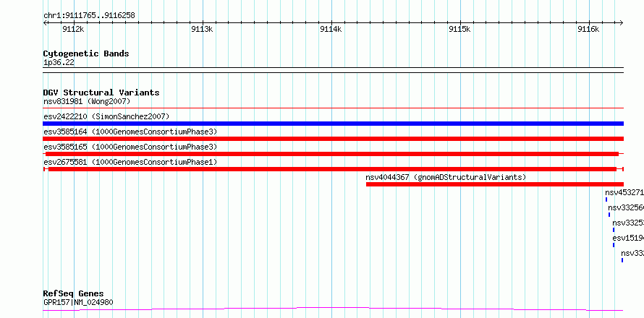This screenshot has width=644, height=318.
Task: Click the 9112k ruler tick label
Action: (73, 29)
